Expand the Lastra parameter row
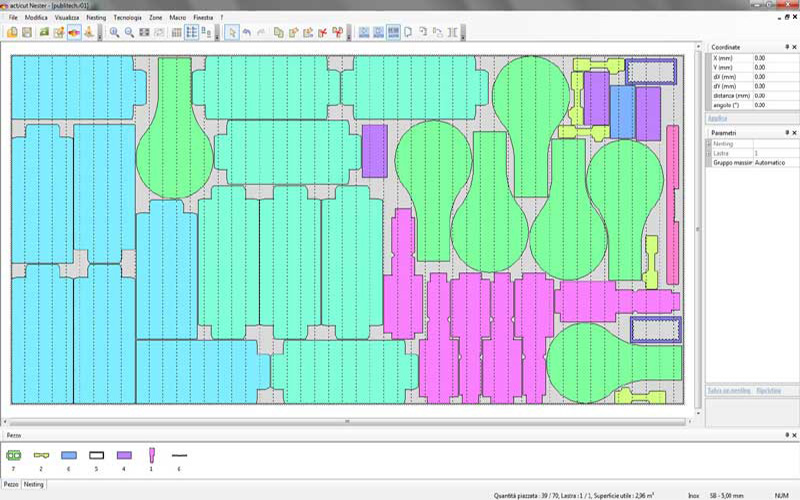 point(710,153)
